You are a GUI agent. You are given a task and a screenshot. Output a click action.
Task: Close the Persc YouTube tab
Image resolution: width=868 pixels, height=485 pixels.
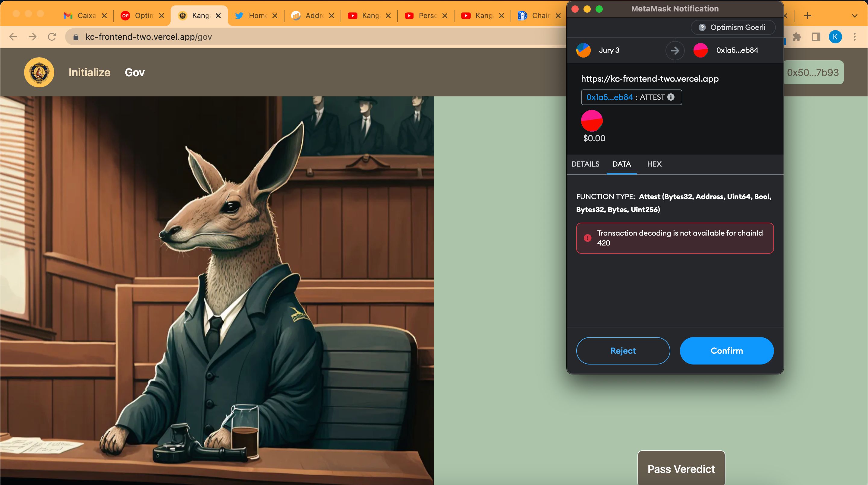(445, 15)
